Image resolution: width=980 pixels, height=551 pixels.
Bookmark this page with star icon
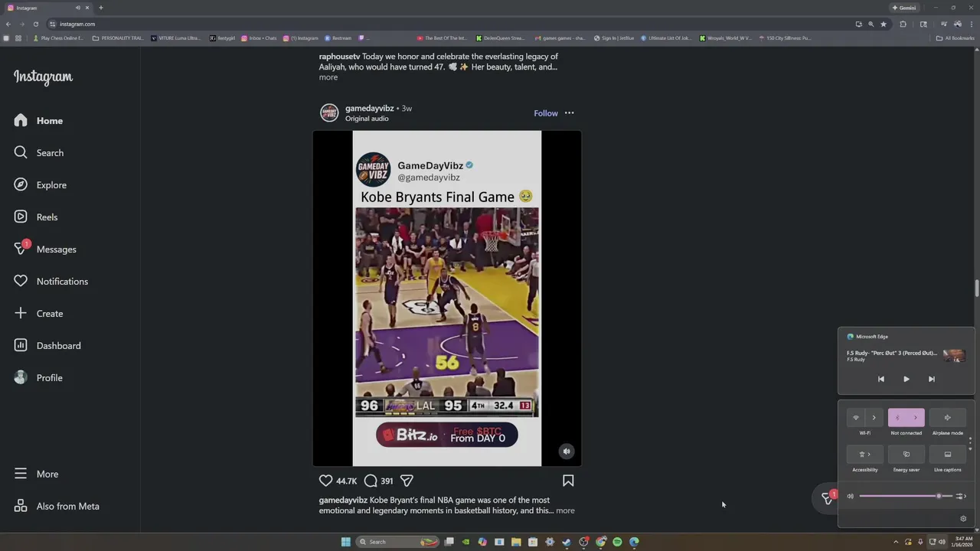pyautogui.click(x=884, y=24)
